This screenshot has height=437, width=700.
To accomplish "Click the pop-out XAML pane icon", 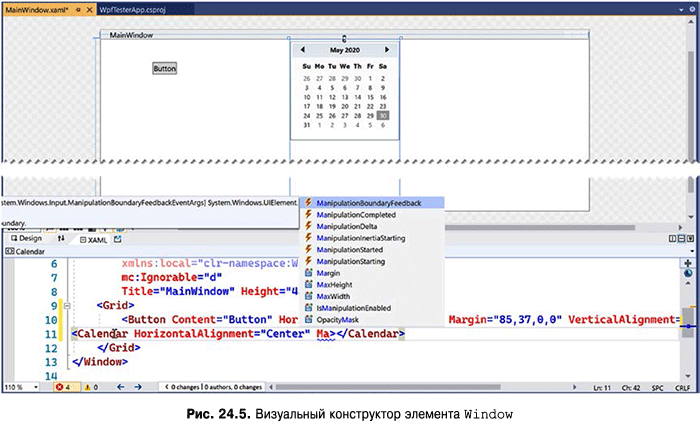I will 117,239.
